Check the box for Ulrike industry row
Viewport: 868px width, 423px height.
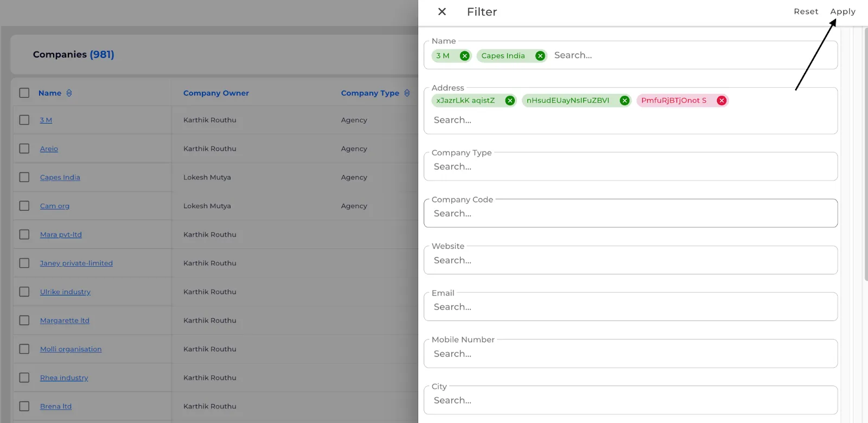click(x=24, y=292)
